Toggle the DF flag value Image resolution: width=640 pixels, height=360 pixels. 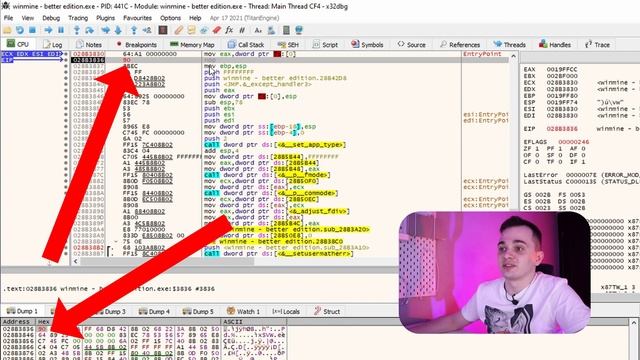point(584,155)
